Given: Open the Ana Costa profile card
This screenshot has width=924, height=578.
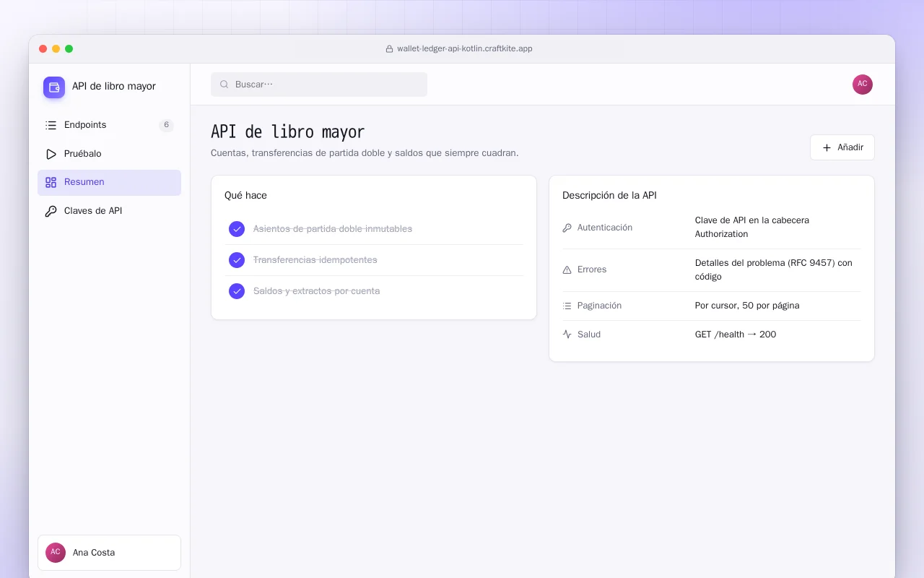Looking at the screenshot, I should click(x=109, y=553).
